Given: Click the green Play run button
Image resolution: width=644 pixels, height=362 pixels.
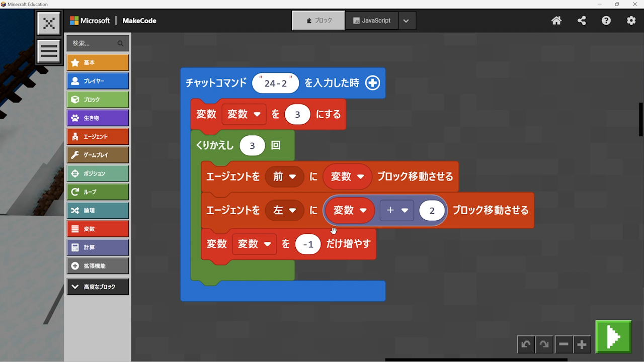Looking at the screenshot, I should (x=613, y=336).
